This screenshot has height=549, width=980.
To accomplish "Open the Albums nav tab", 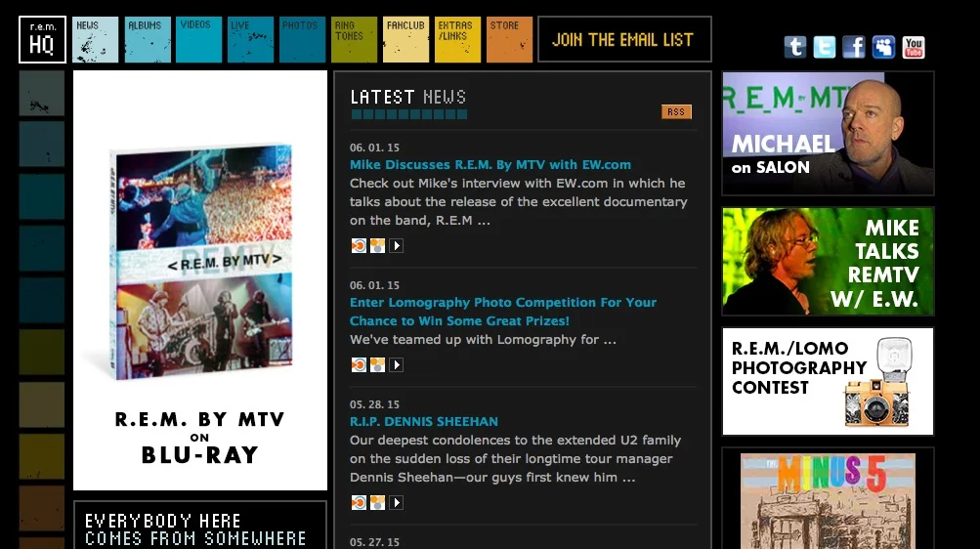I will pyautogui.click(x=148, y=39).
